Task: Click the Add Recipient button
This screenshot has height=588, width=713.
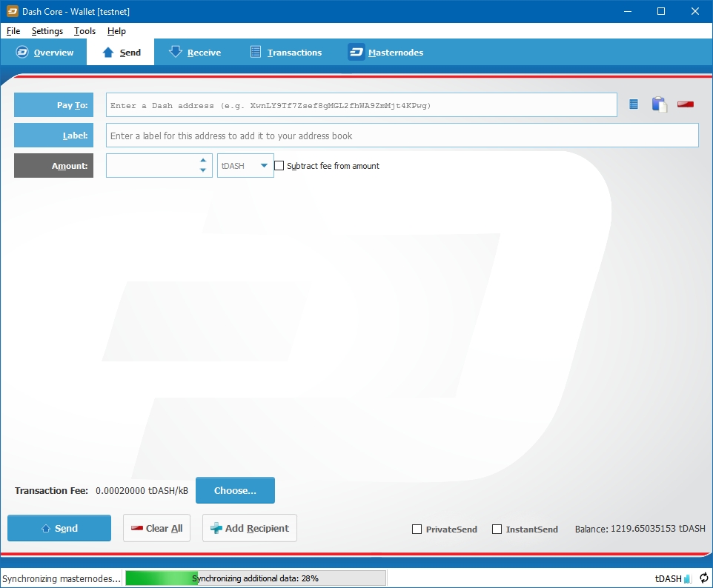Action: (x=250, y=528)
